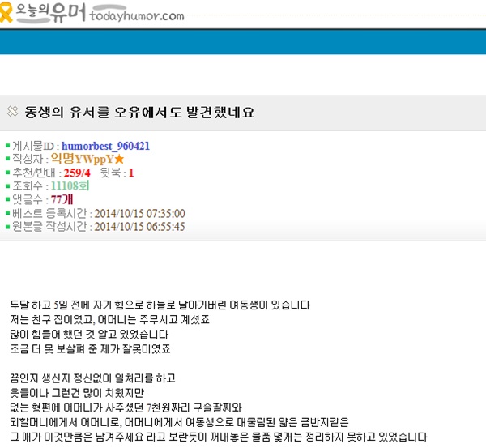The image size is (486, 448).
Task: Open the post title 동생의 유서를 오유에서도 발견했네요
Action: pos(139,113)
